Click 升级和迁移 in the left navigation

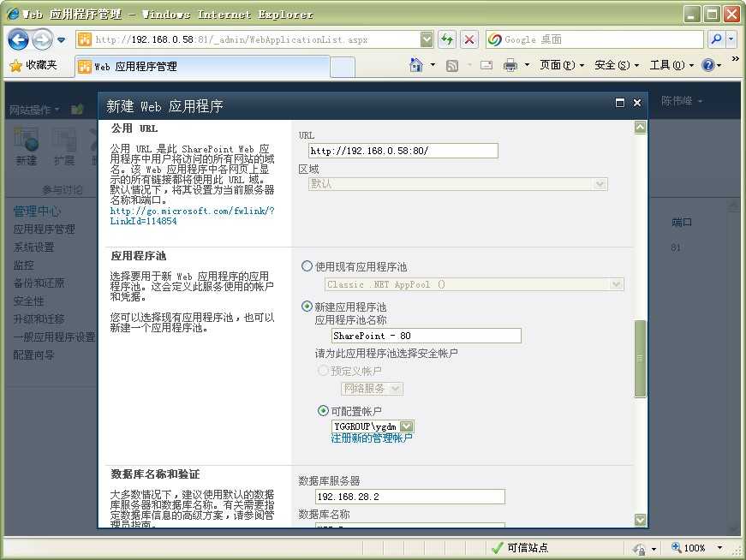point(39,319)
